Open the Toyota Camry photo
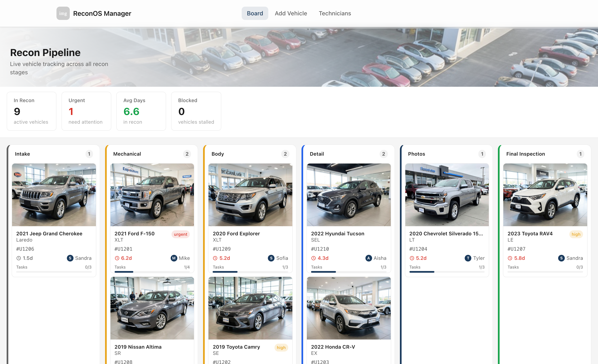The height and width of the screenshot is (364, 598). click(250, 308)
